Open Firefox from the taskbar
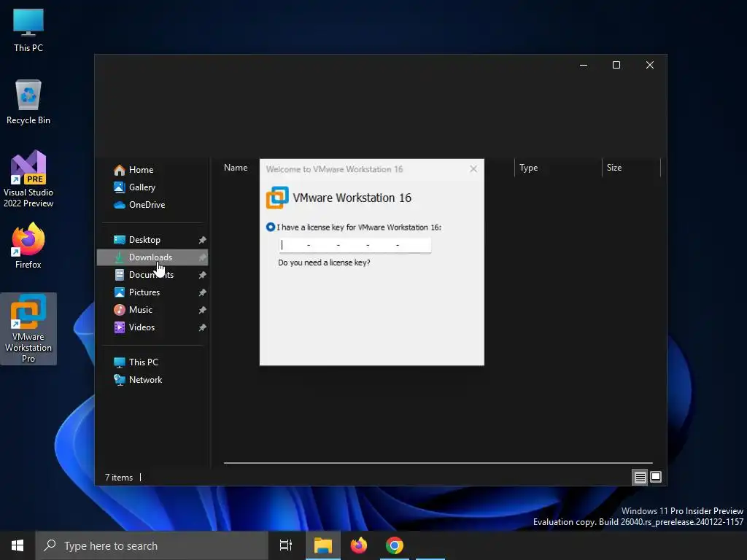This screenshot has height=560, width=747. click(359, 545)
